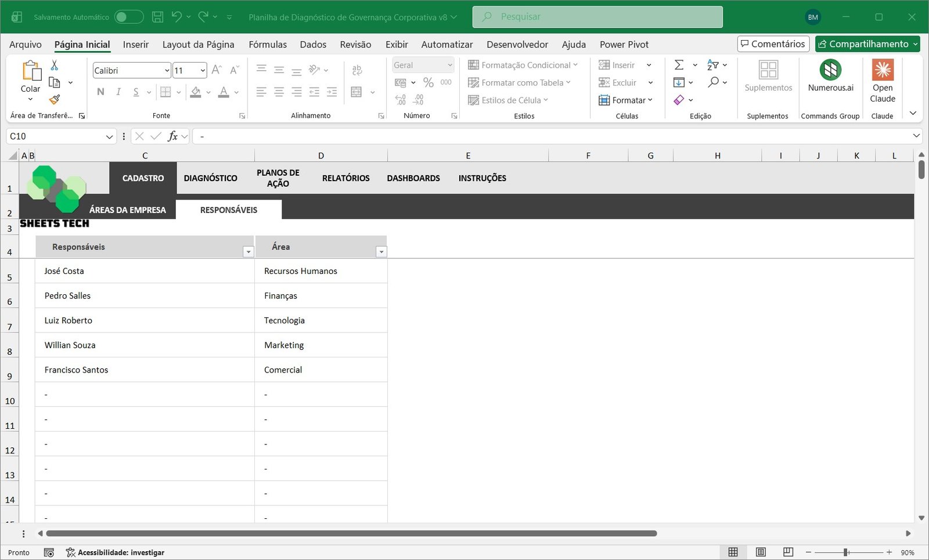929x560 pixels.
Task: Open the Fórmulas ribbon tab
Action: pyautogui.click(x=268, y=45)
